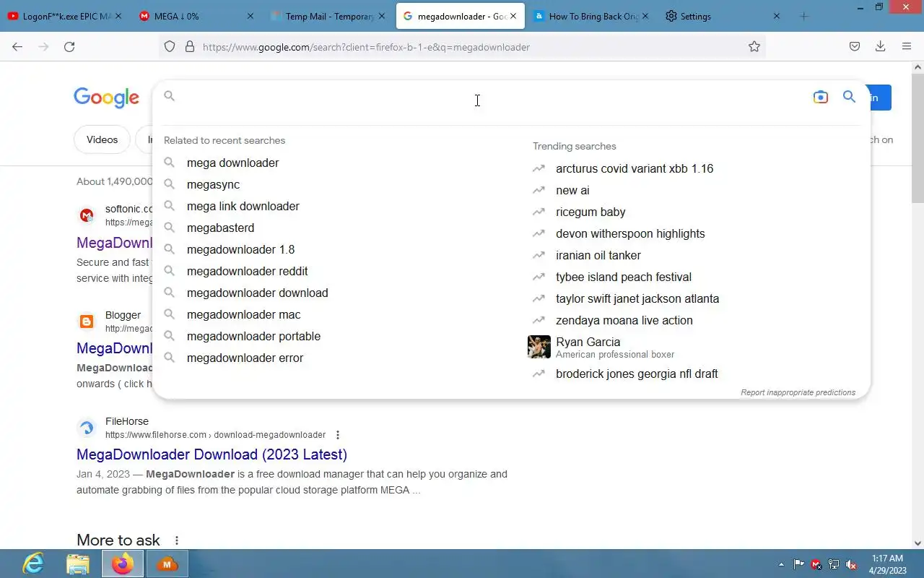Click the padlock site security icon

pyautogui.click(x=190, y=47)
